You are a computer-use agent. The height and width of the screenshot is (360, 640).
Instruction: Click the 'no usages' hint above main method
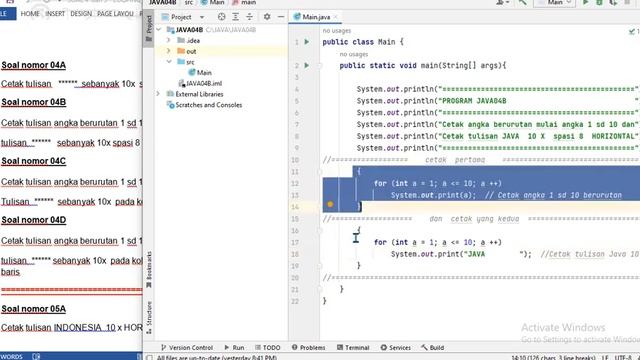pos(354,54)
